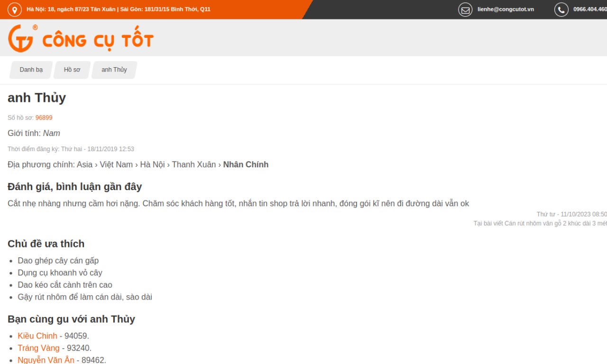Click heading Chủ đề ưa thích
The height and width of the screenshot is (364, 607).
[x=46, y=244]
